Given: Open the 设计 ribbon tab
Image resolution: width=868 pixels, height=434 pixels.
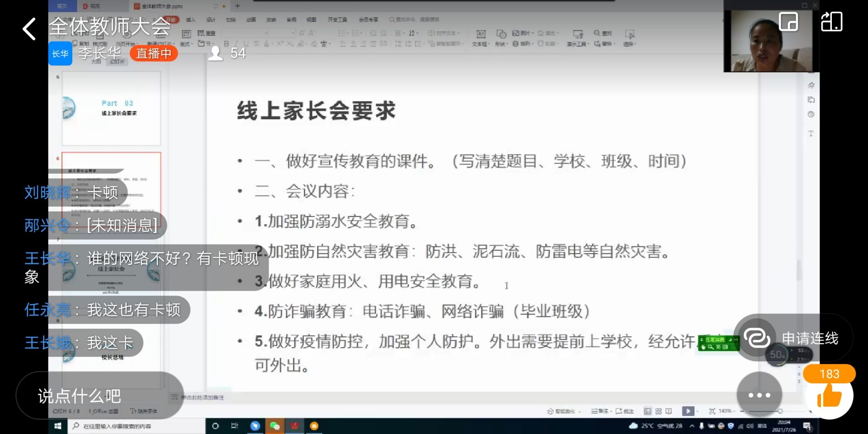Looking at the screenshot, I should (211, 19).
